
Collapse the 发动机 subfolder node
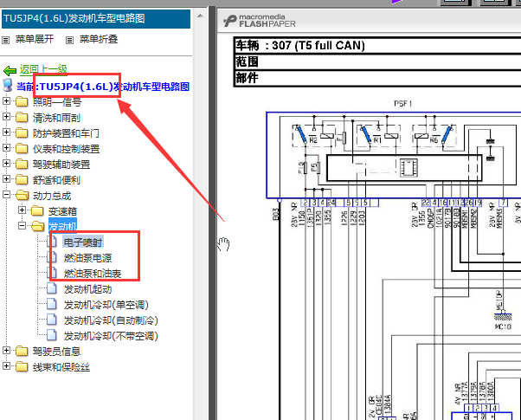click(22, 226)
